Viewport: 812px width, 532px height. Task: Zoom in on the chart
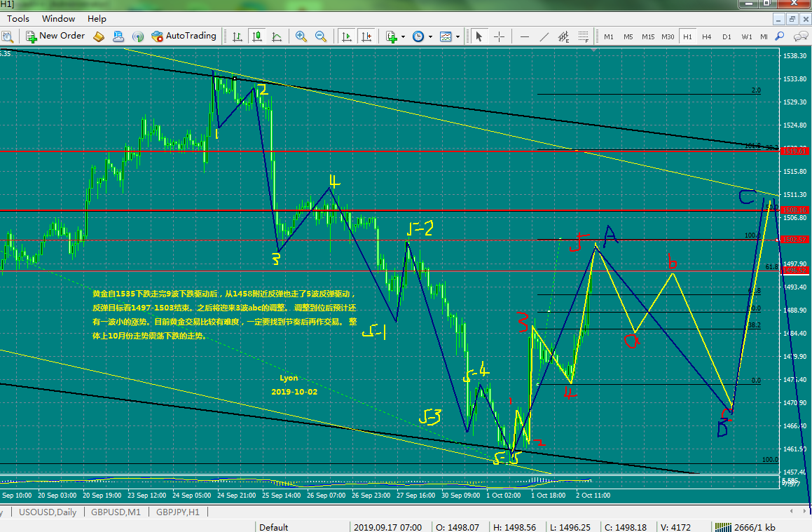tap(301, 36)
